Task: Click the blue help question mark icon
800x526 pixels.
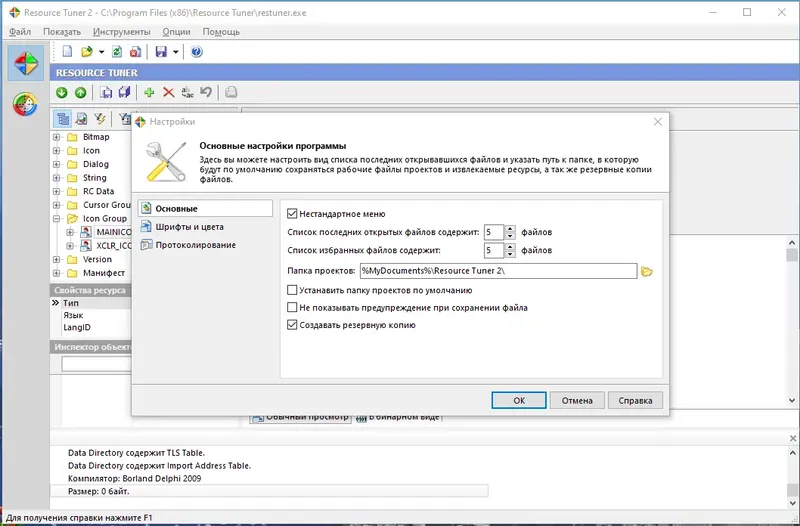Action: click(196, 52)
